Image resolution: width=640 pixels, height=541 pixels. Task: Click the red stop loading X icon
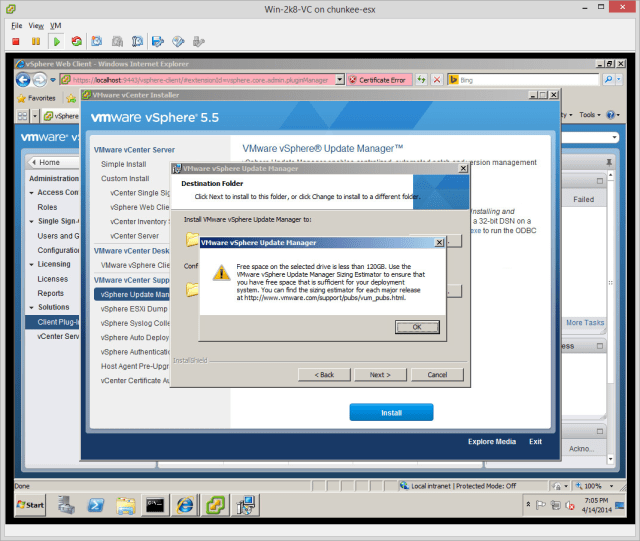click(437, 80)
